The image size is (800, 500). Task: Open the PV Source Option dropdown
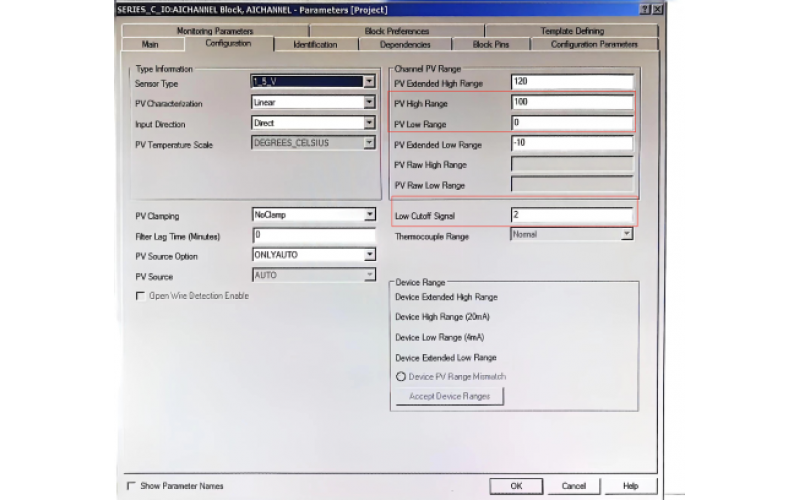[369, 255]
